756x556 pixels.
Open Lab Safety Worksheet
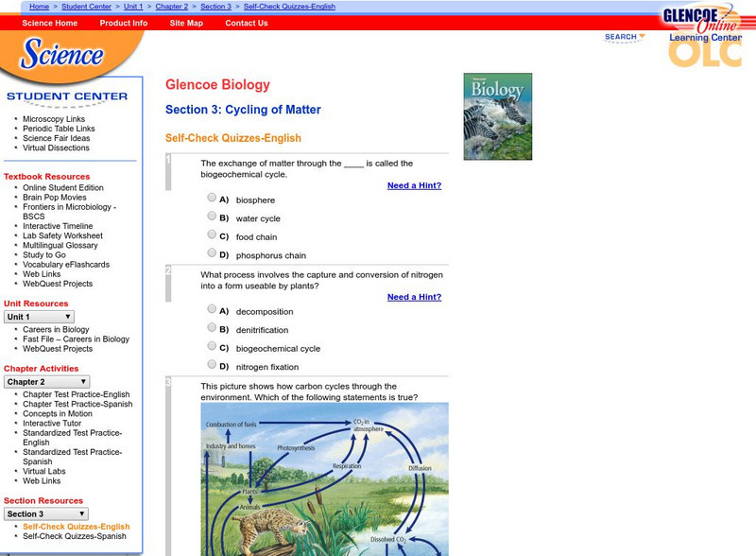pyautogui.click(x=62, y=235)
